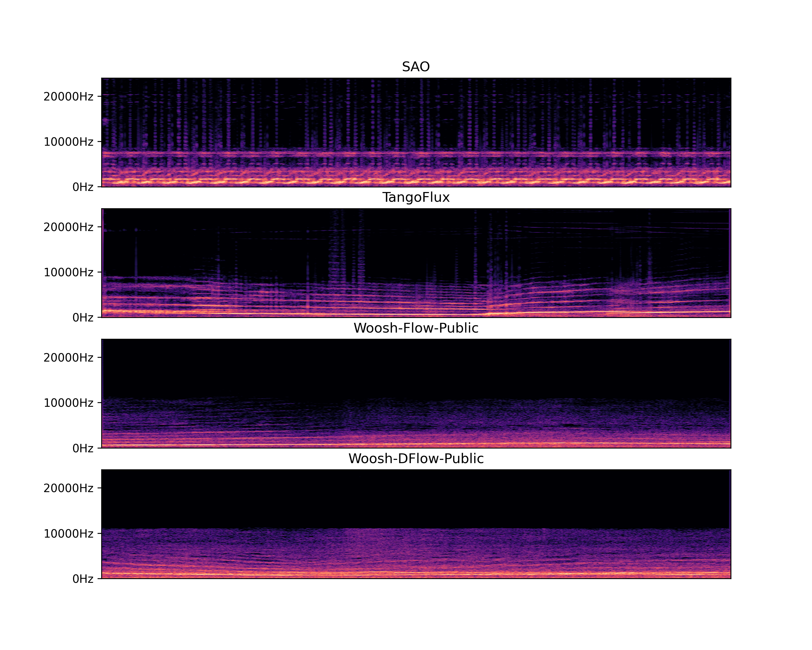Click the Woosh-DFlow-Public plot title
The width and height of the screenshot is (812, 650).
pyautogui.click(x=416, y=459)
